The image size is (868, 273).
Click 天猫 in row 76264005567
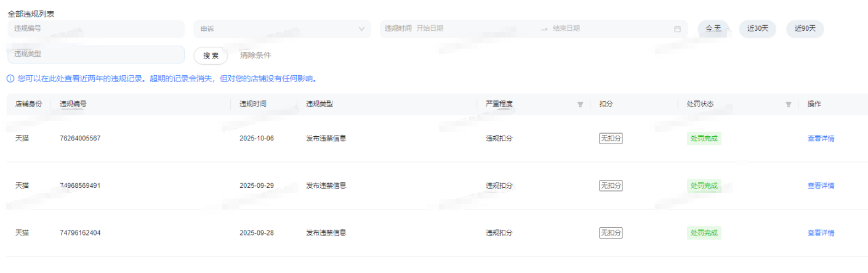point(22,139)
